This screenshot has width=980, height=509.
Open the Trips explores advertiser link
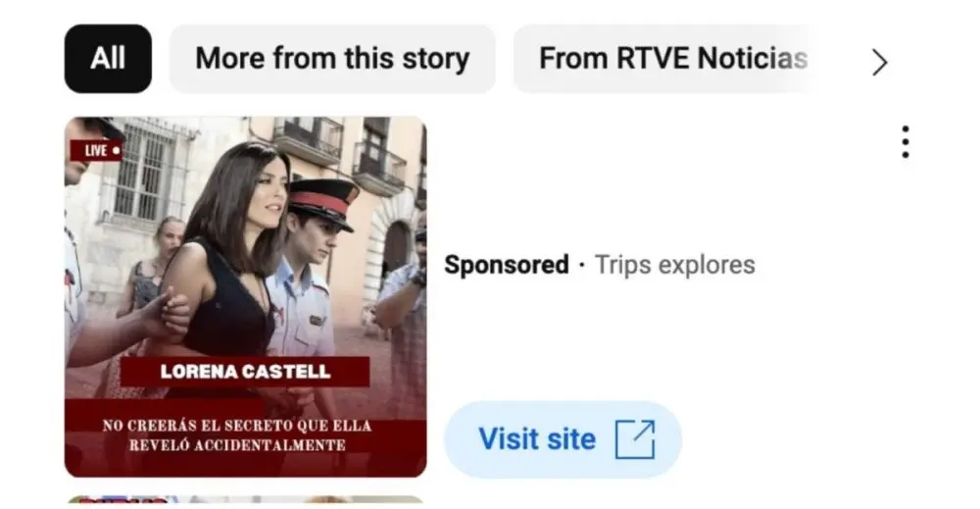675,265
